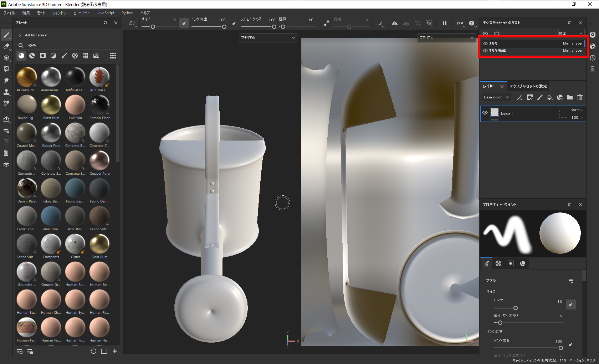Viewport: 599px width, 364px height.
Task: Filter assets by alphas icon
Action: (75, 56)
